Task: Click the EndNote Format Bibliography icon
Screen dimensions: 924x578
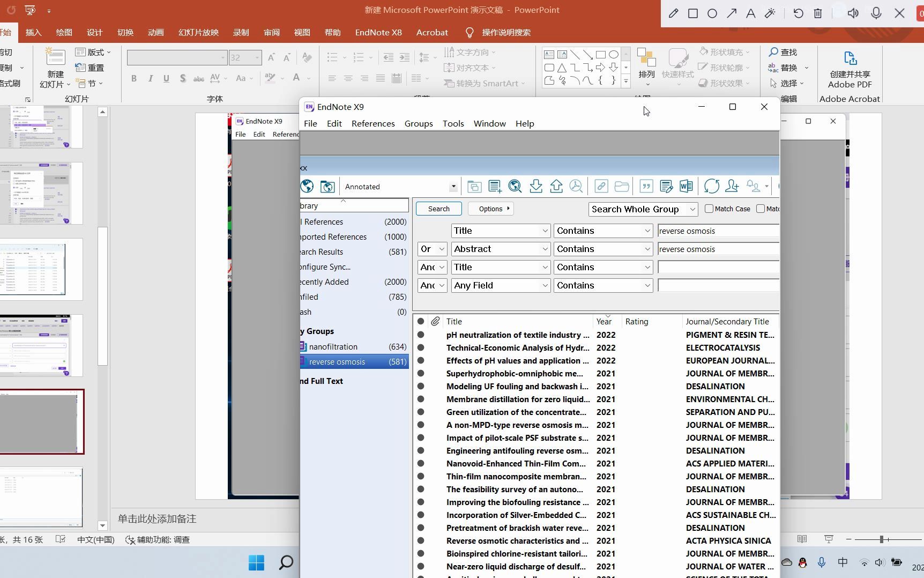Action: pyautogui.click(x=666, y=186)
